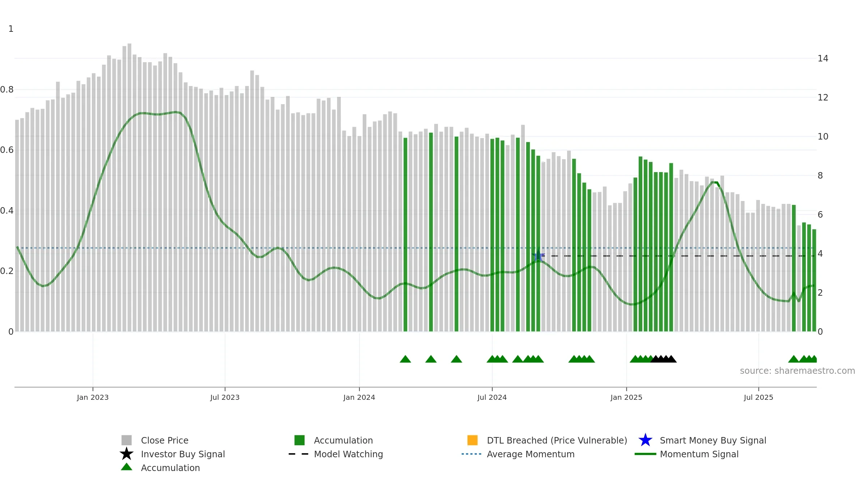Click the Jan 2024 x-axis tick label

coord(359,398)
